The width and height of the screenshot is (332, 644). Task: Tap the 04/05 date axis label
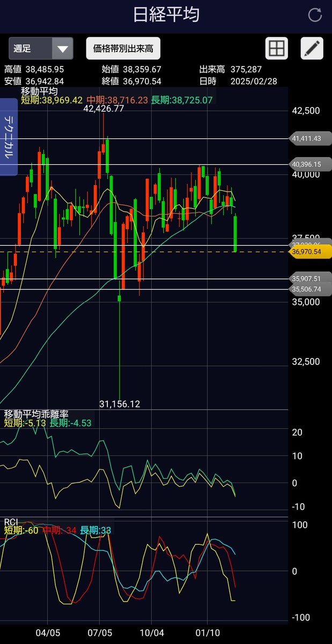coord(48,633)
